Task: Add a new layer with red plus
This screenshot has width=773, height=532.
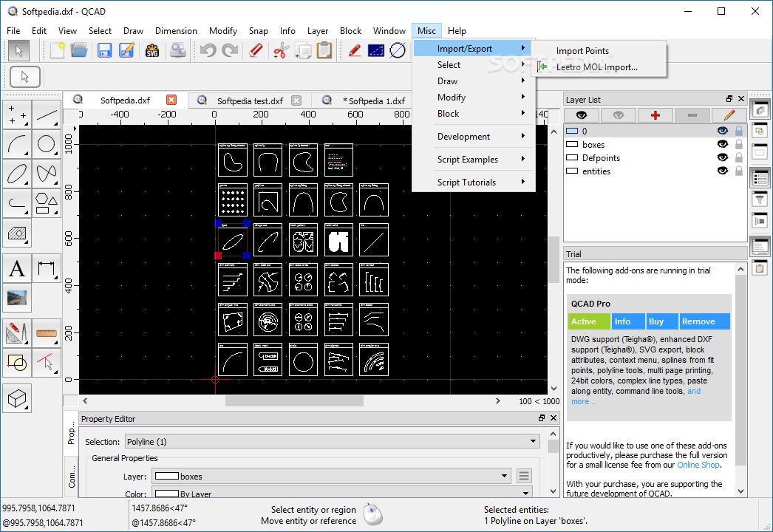Action: 655,115
